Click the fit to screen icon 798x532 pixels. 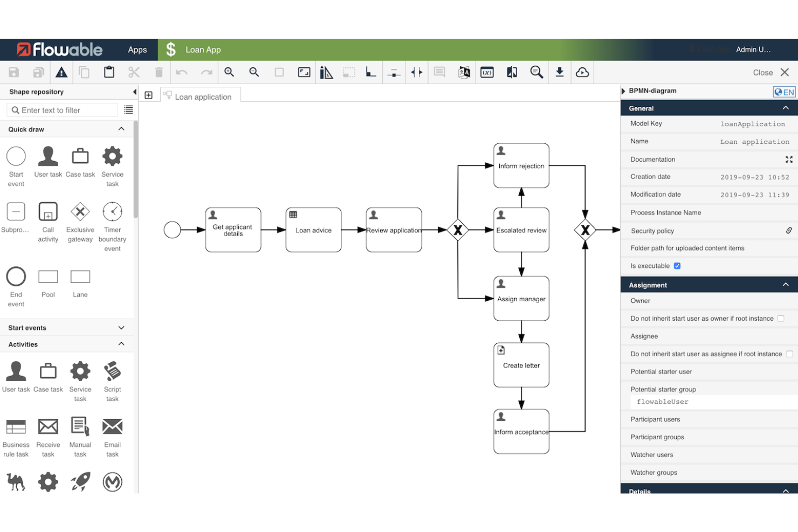[304, 72]
